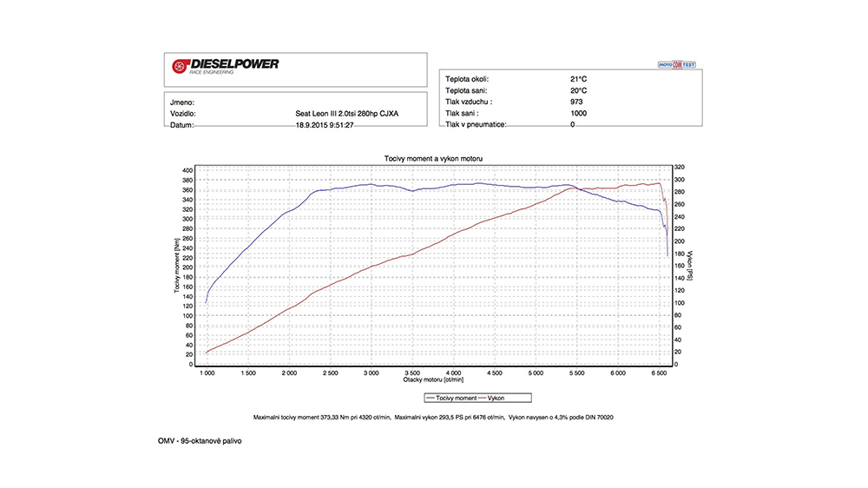Click the Tocivy moment legend entry
Image resolution: width=868 pixels, height=488 pixels.
click(x=451, y=398)
